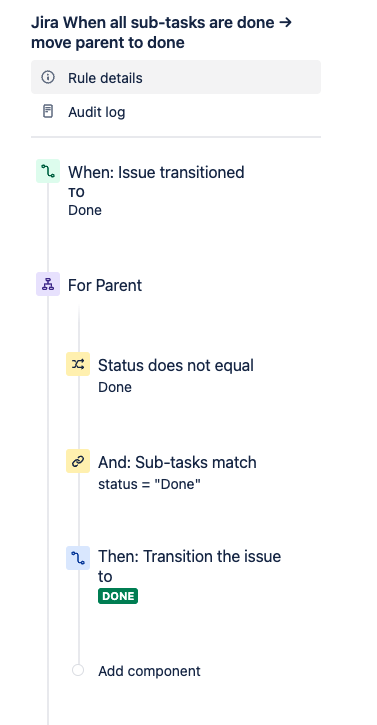
Task: Click the Add component link
Action: point(149,671)
